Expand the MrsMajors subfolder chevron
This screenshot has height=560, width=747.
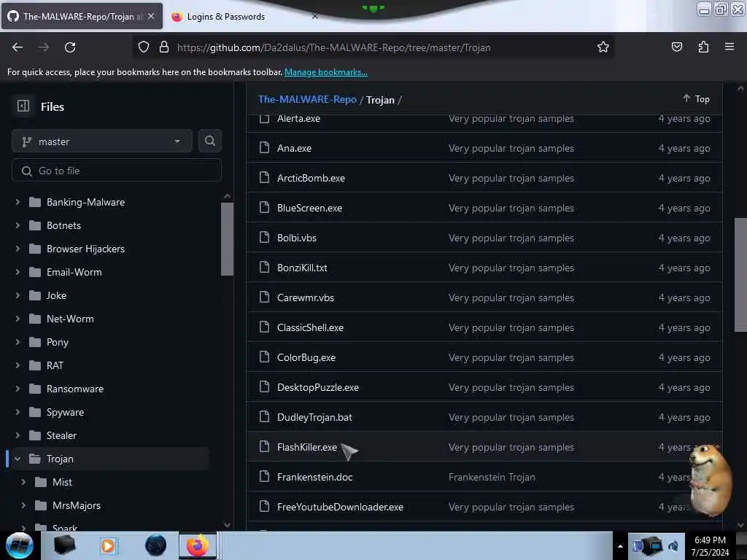point(23,505)
